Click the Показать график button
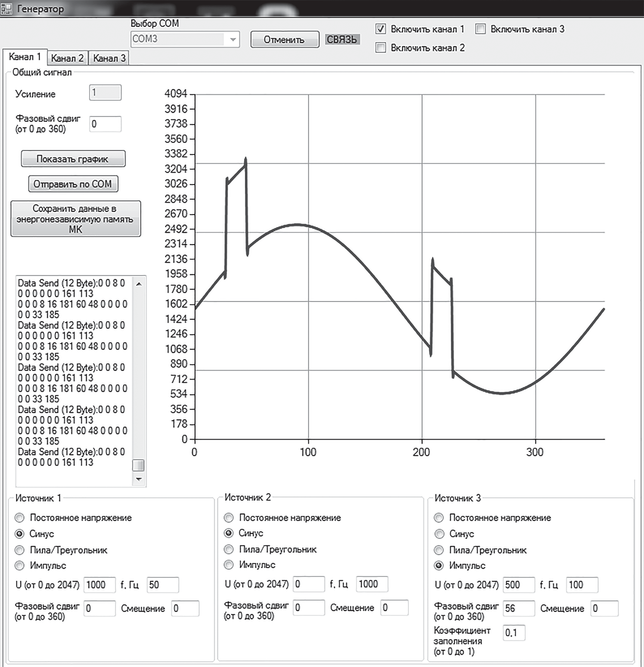The width and height of the screenshot is (644, 667). [x=73, y=159]
